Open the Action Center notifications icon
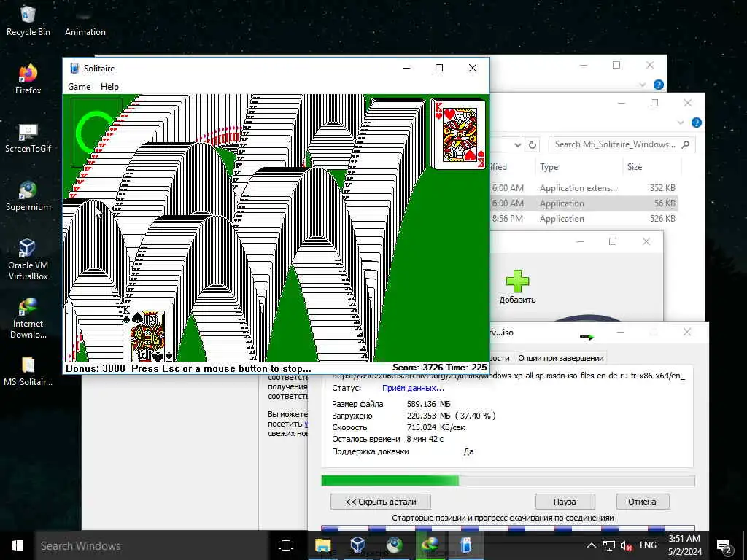 coord(724,546)
